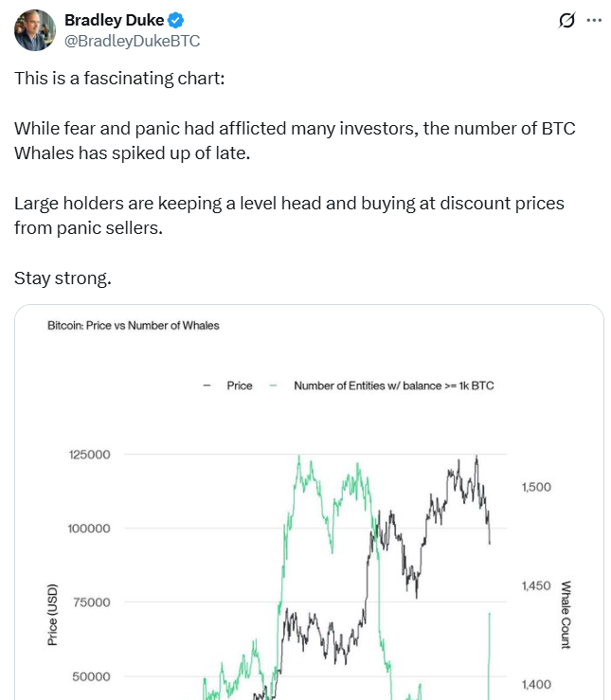
Task: Click the black Price legend dash
Action: 207,386
